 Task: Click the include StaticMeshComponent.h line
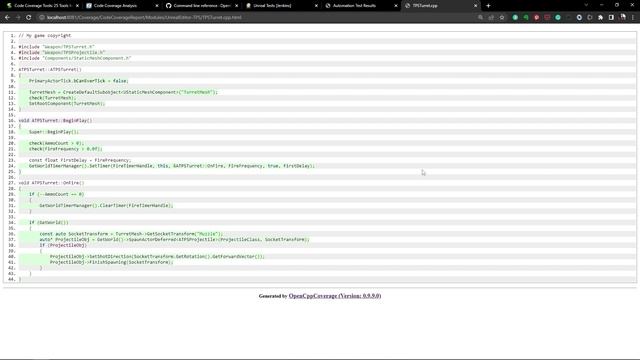click(75, 58)
